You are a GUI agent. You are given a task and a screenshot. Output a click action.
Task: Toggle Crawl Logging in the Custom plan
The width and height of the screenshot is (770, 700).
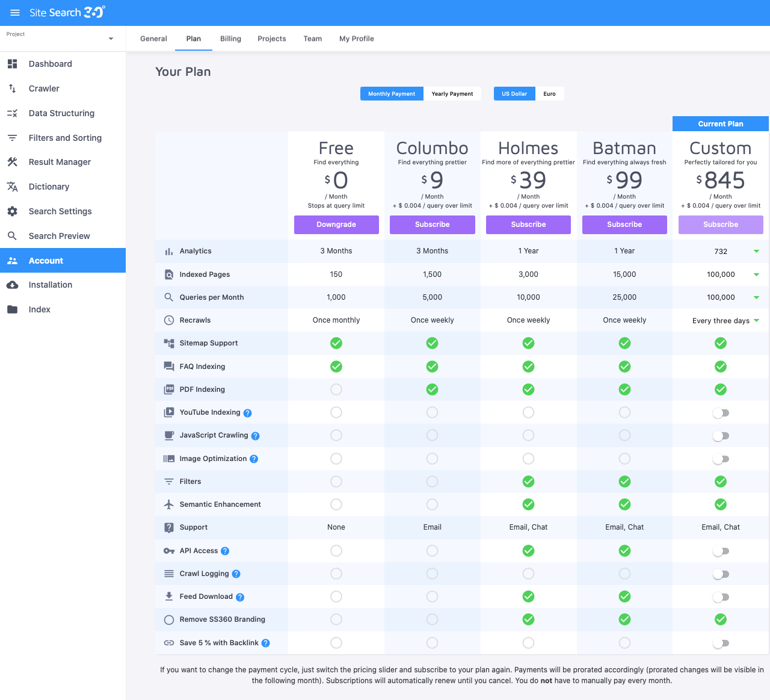721,574
